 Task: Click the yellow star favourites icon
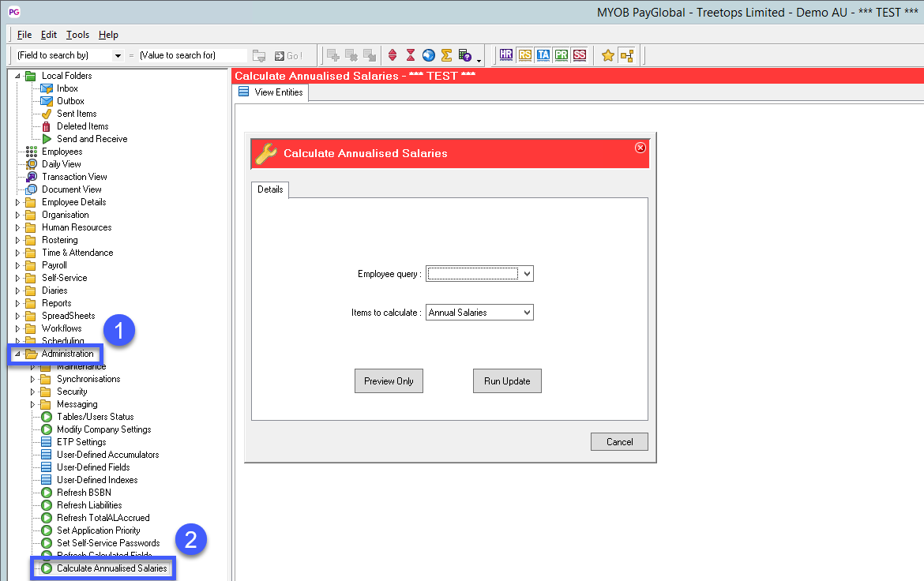click(x=607, y=55)
